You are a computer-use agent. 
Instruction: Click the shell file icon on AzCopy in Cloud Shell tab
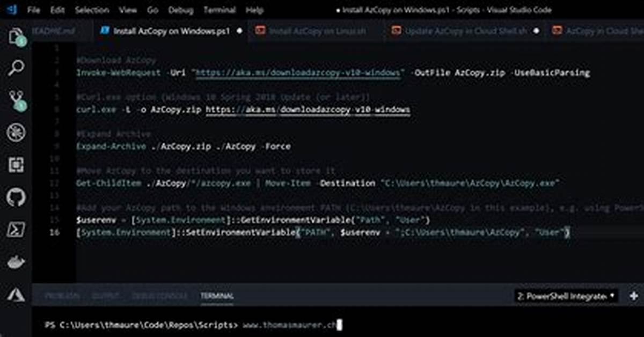click(x=557, y=31)
